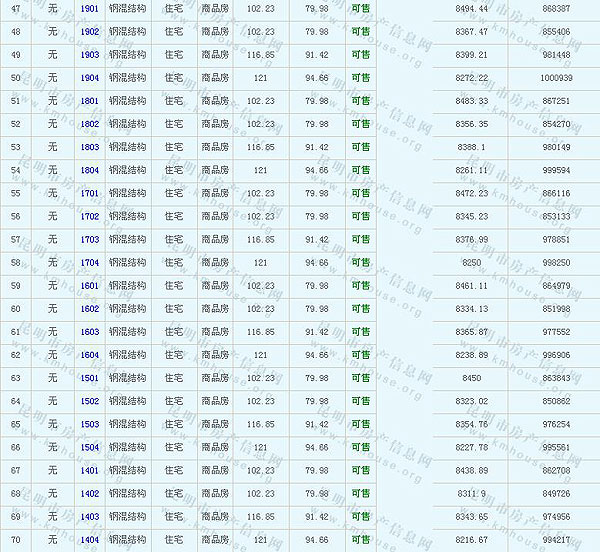
Task: Open room 1902 link
Action: 90,31
